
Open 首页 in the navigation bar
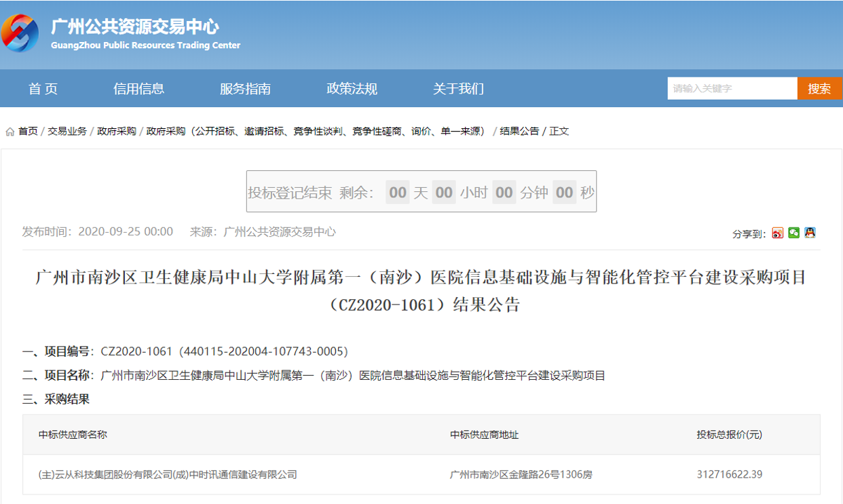coord(43,89)
